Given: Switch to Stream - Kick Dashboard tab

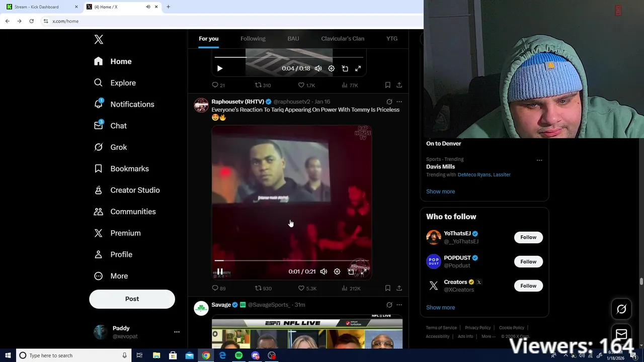Looking at the screenshot, I should pos(42,7).
